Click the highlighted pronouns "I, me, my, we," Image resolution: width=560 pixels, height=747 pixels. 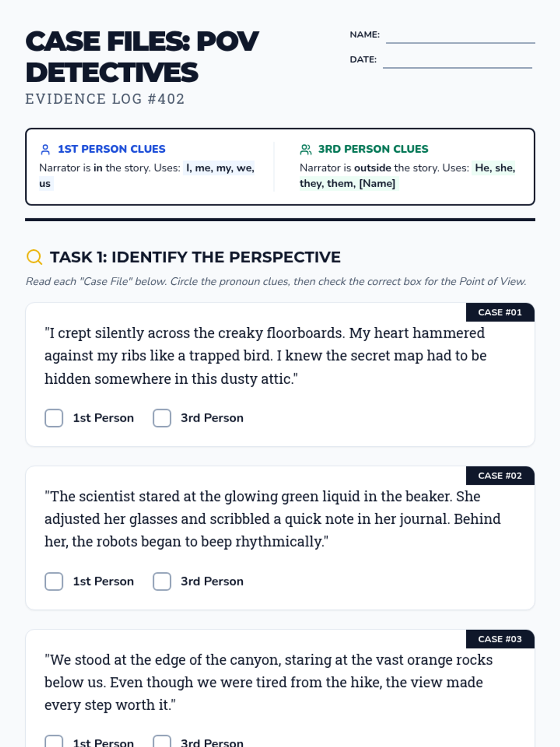point(220,168)
